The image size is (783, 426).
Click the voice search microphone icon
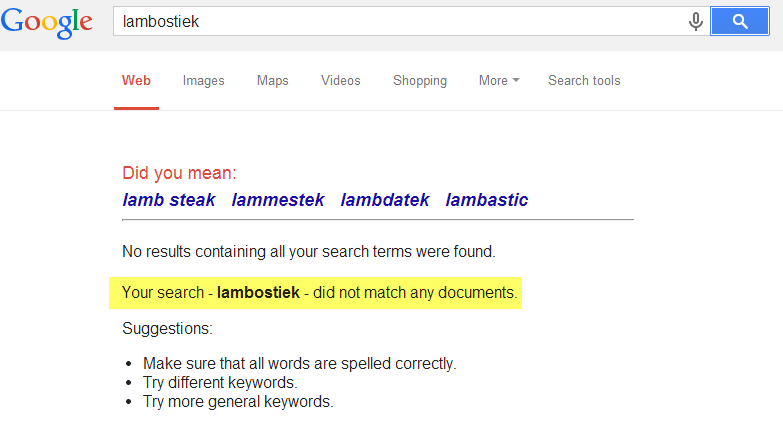coord(696,21)
